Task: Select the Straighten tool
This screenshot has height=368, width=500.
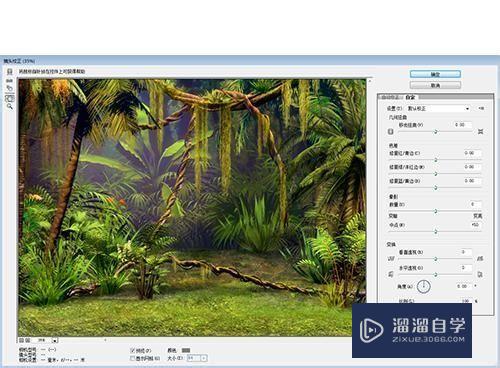Action: tap(10, 80)
